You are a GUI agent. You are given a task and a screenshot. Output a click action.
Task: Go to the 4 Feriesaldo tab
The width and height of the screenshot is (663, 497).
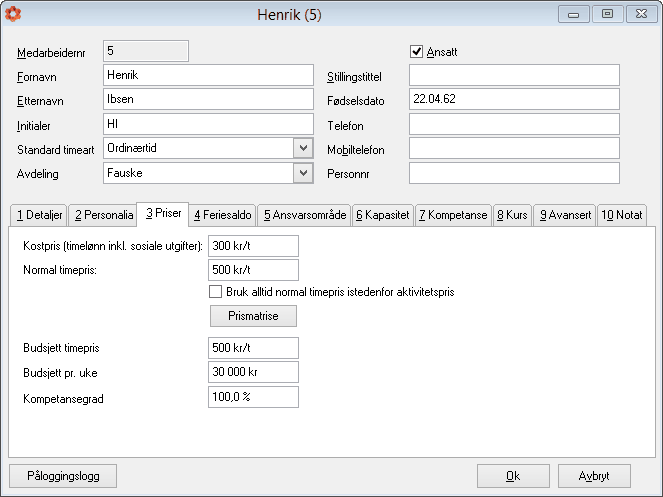(x=222, y=215)
